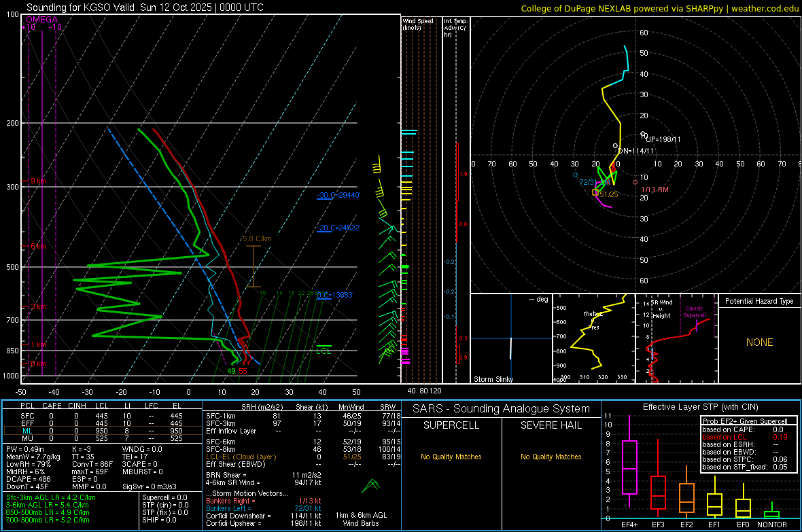
Task: Click the ConvT = 86F value
Action: tap(92, 464)
